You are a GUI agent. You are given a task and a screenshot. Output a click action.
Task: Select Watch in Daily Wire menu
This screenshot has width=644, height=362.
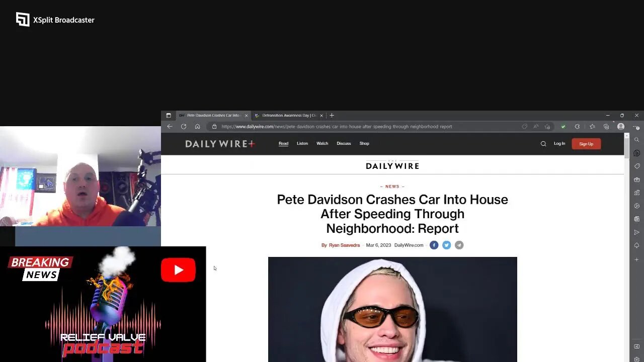point(322,144)
